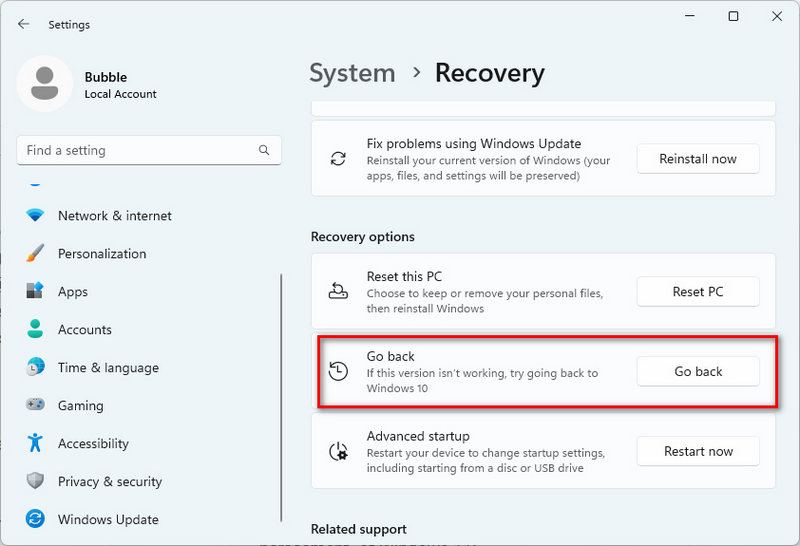Image resolution: width=800 pixels, height=546 pixels.
Task: Click the Go back card title text
Action: (390, 356)
